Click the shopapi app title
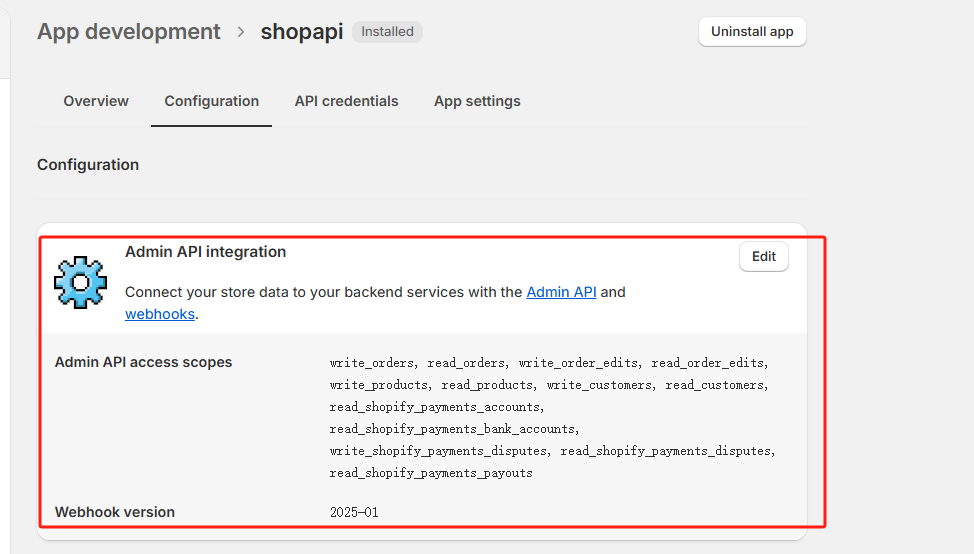The width and height of the screenshot is (974, 554). tap(302, 32)
